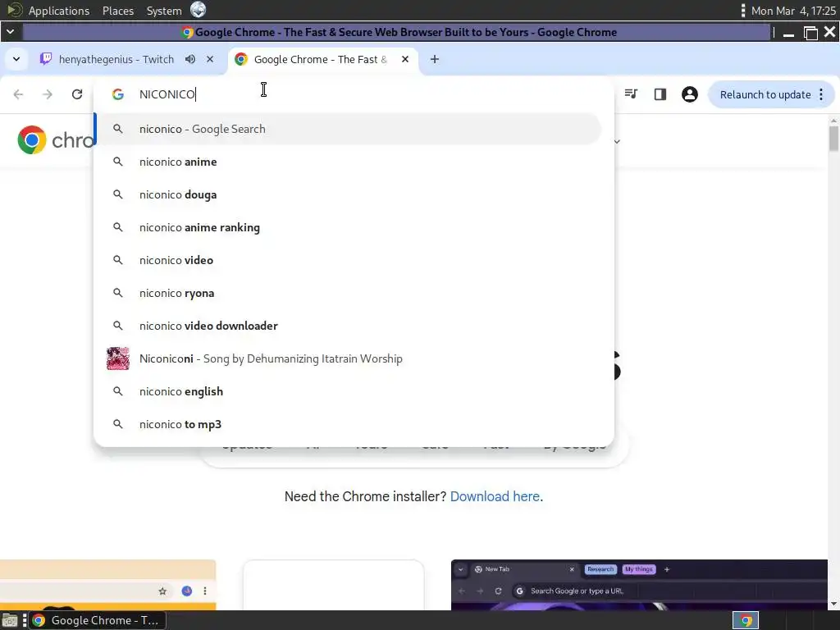Go back using the browser back arrow
The height and width of the screenshot is (630, 840).
pyautogui.click(x=18, y=94)
